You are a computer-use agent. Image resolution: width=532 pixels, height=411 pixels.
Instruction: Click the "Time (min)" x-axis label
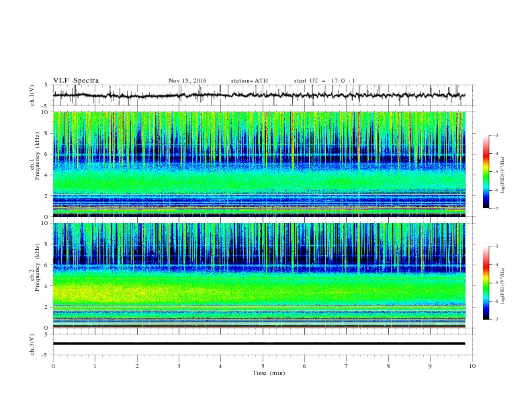tap(269, 373)
